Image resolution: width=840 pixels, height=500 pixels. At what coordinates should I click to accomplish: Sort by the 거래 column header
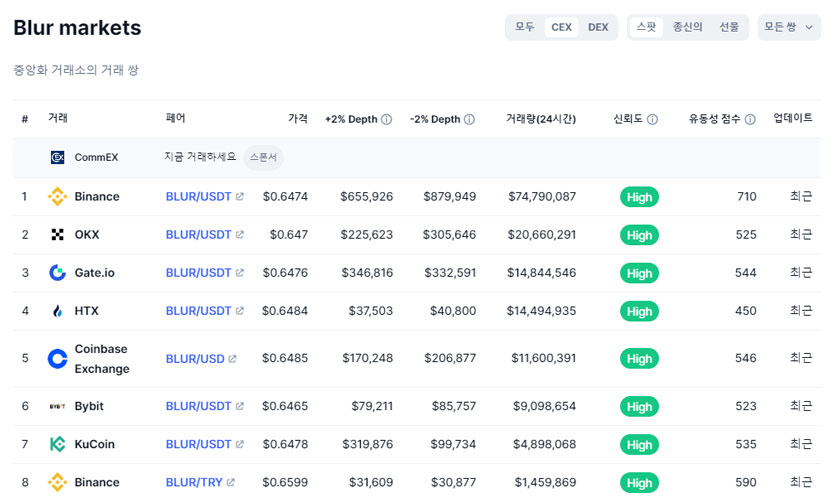[58, 118]
